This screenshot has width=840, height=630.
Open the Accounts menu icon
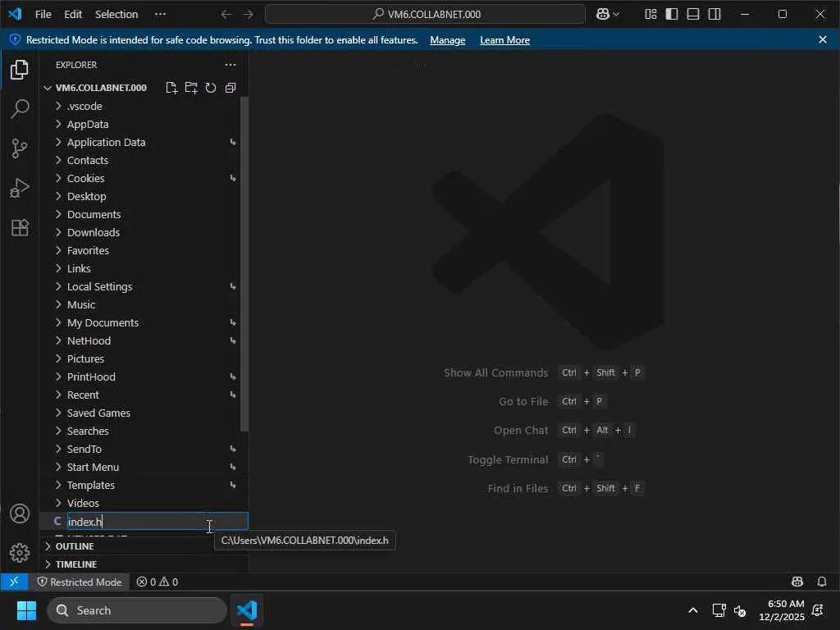20,514
